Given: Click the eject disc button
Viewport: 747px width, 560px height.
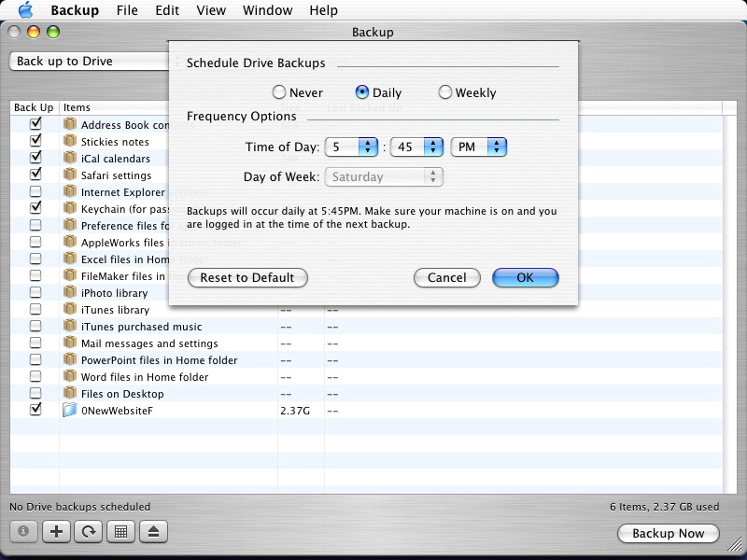Looking at the screenshot, I should [x=153, y=531].
